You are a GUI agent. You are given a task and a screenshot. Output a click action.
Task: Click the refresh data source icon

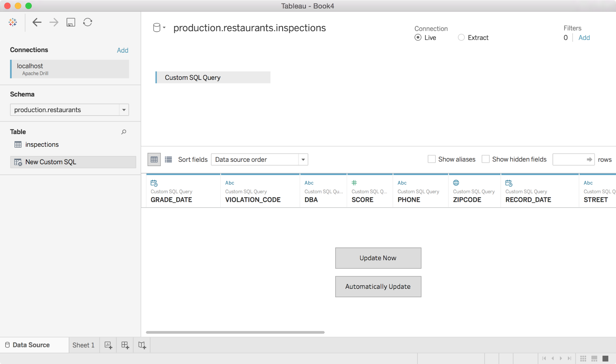pos(88,22)
